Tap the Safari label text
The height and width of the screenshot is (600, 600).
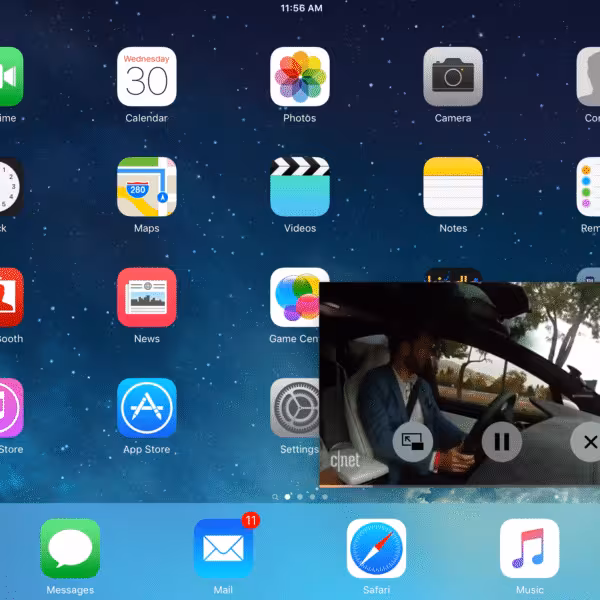(x=376, y=590)
